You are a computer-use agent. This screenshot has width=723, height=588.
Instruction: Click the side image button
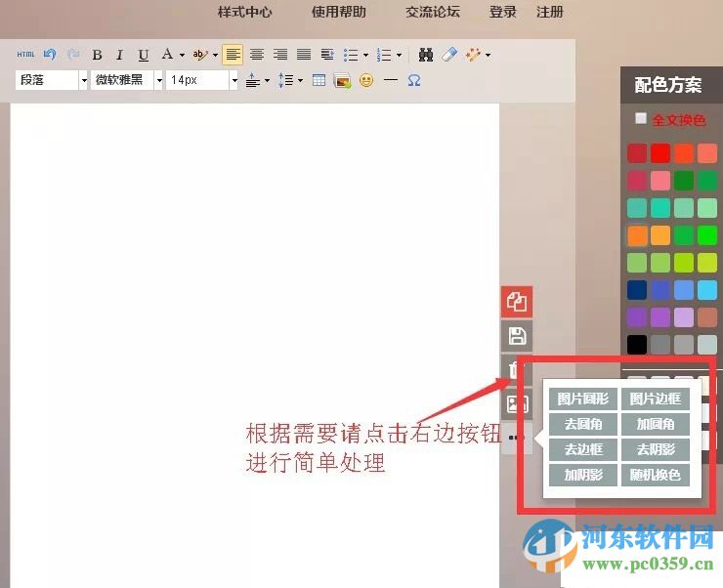click(x=517, y=404)
